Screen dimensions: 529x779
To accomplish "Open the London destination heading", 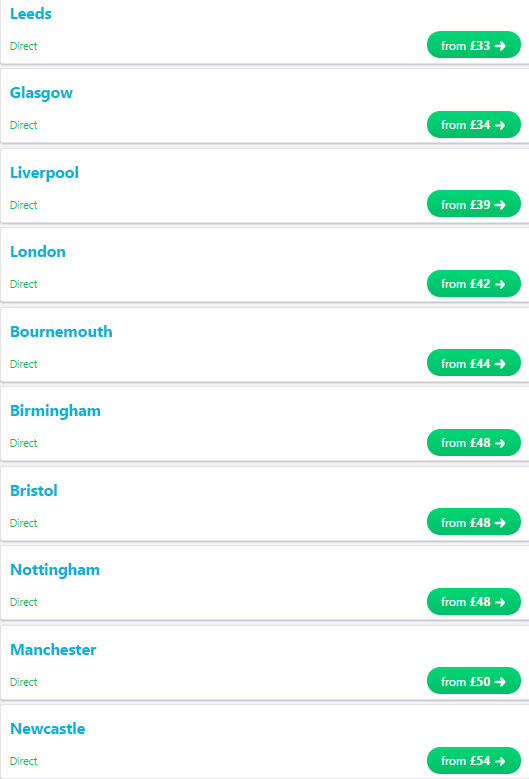I will coord(38,252).
